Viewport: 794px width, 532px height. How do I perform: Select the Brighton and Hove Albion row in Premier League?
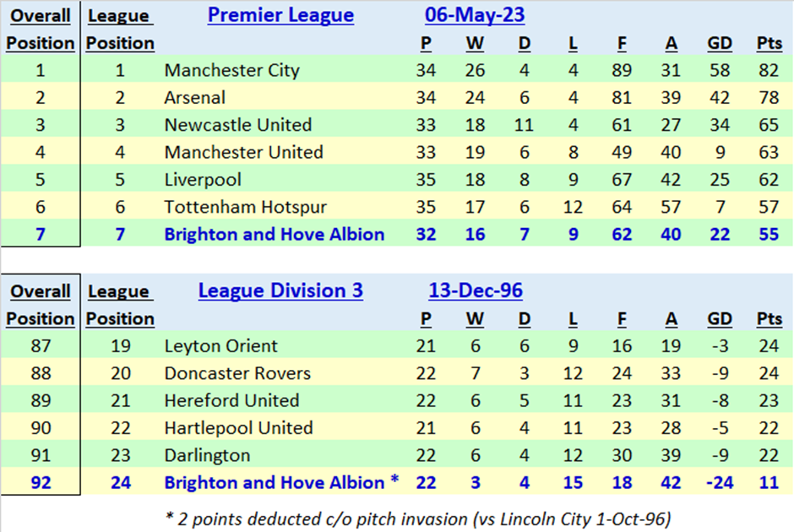point(397,234)
